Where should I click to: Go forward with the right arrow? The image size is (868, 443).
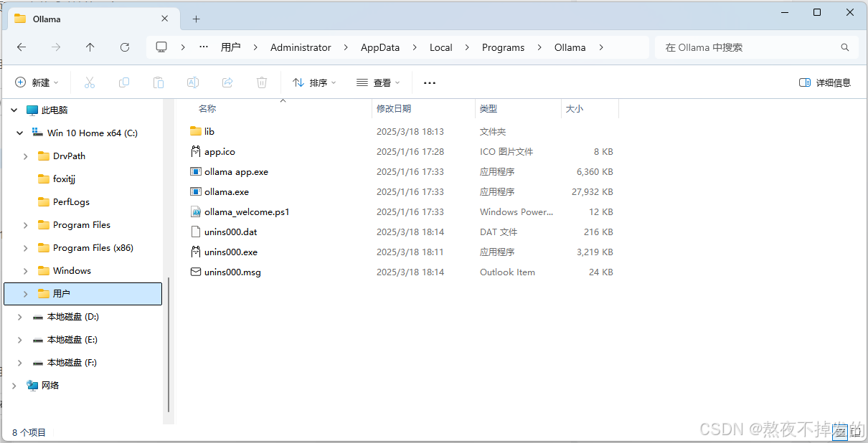point(56,47)
